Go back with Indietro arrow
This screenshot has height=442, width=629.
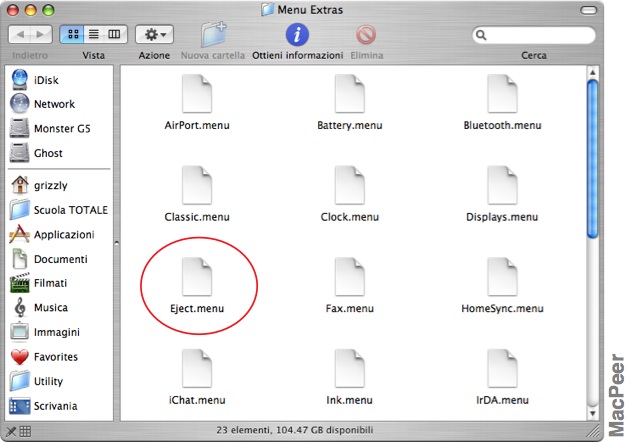[x=20, y=34]
